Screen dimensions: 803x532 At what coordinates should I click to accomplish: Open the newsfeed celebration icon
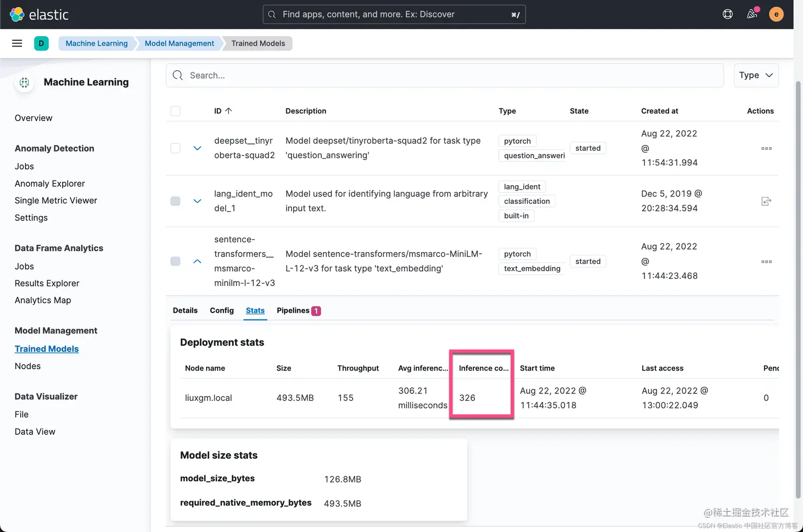[752, 14]
